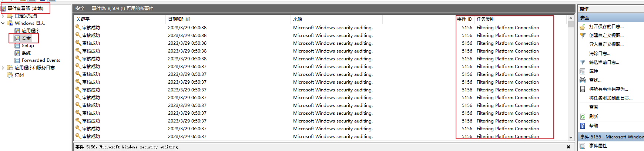644x151 pixels.
Task: Open the 查看 action submenu
Action: click(594, 107)
